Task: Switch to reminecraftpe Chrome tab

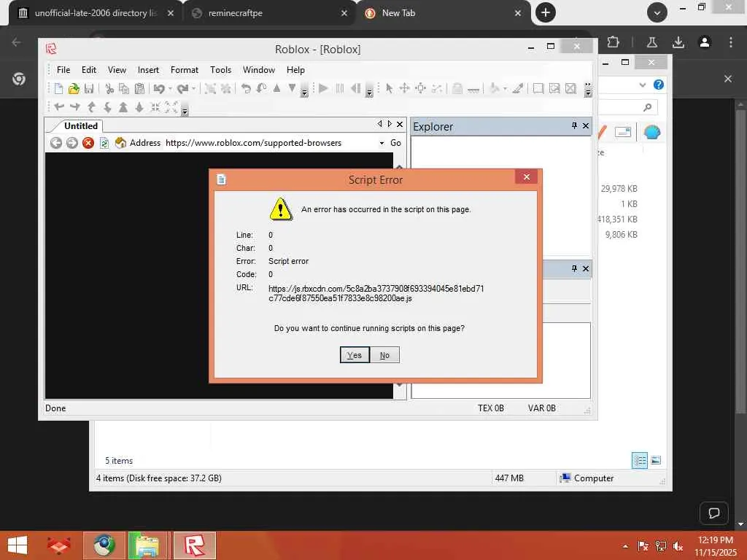Action: tap(270, 13)
